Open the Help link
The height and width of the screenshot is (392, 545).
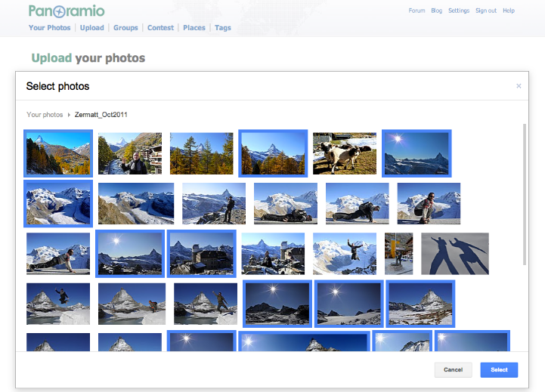pos(509,11)
